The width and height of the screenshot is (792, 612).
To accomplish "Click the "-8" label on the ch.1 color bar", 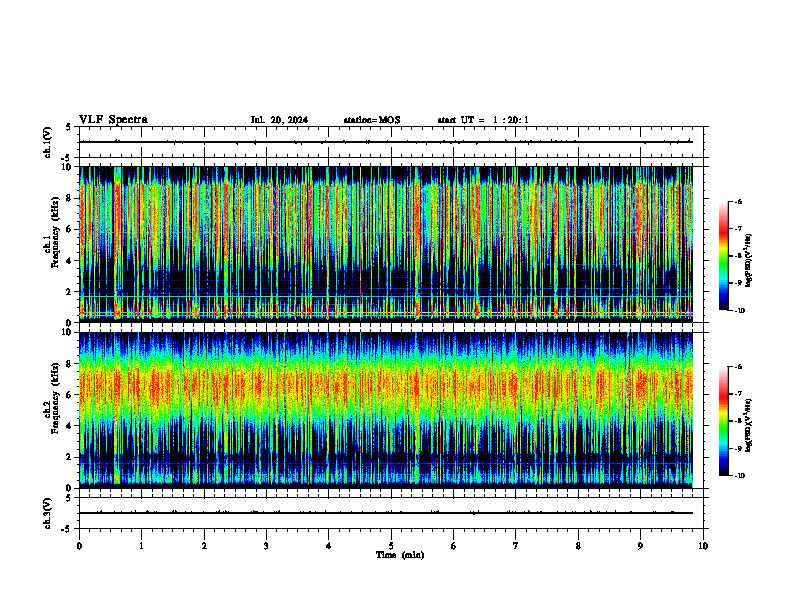I will 738,256.
